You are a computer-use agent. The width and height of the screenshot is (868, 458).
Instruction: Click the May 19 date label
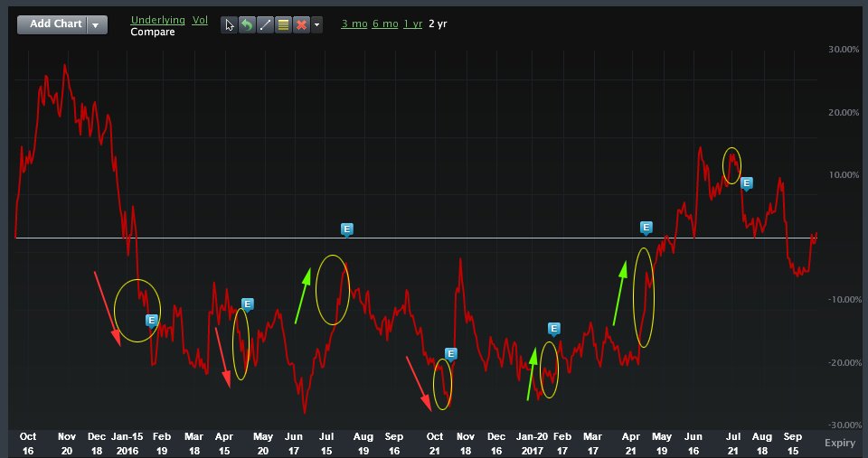pyautogui.click(x=662, y=444)
